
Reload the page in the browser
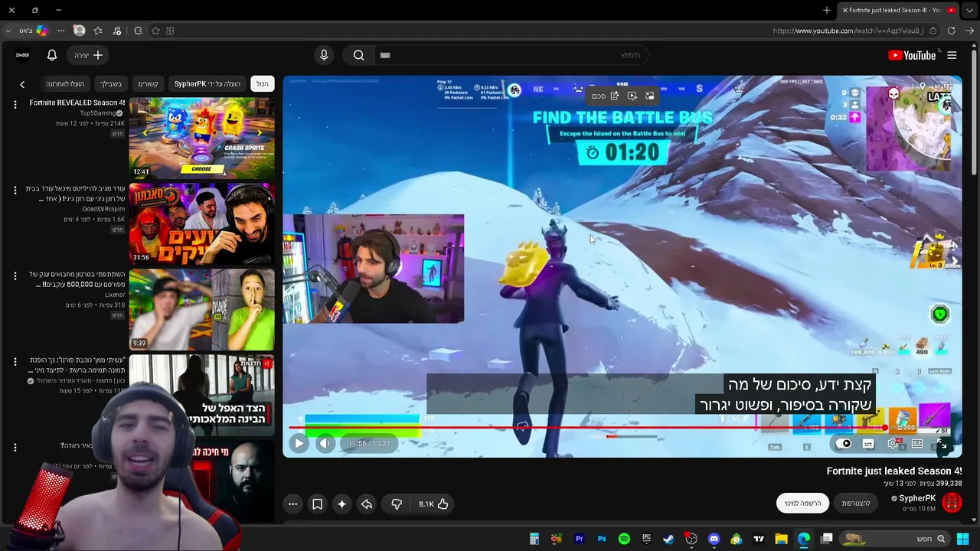coord(951,31)
